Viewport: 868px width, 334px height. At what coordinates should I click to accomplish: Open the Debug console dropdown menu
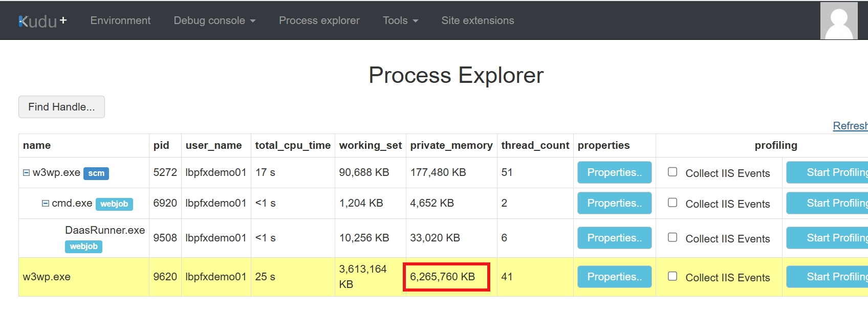click(214, 21)
